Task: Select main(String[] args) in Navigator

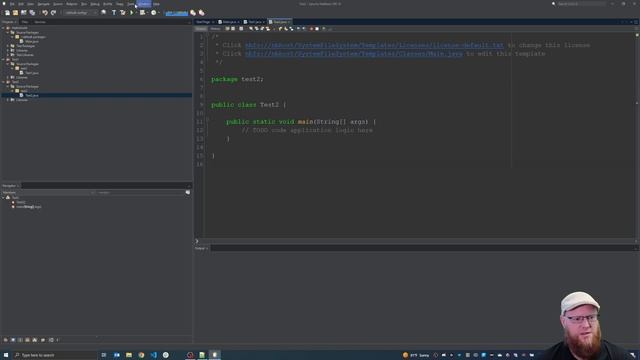Action: coord(29,207)
